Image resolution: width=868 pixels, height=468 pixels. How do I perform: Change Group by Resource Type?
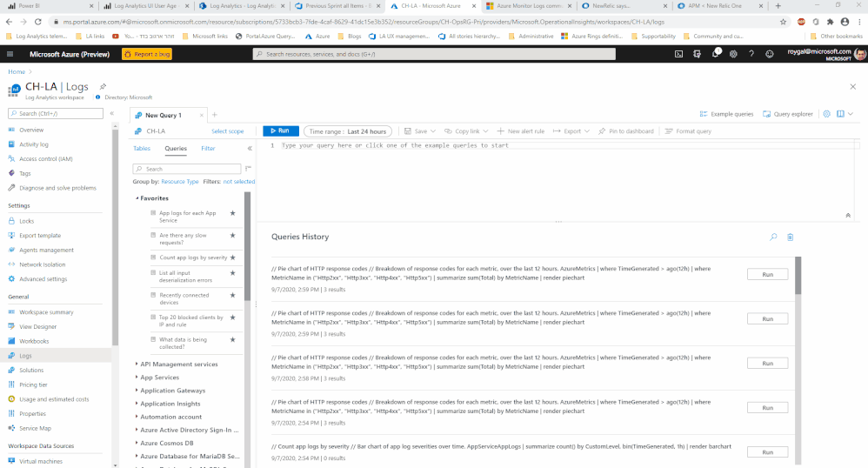(x=180, y=182)
